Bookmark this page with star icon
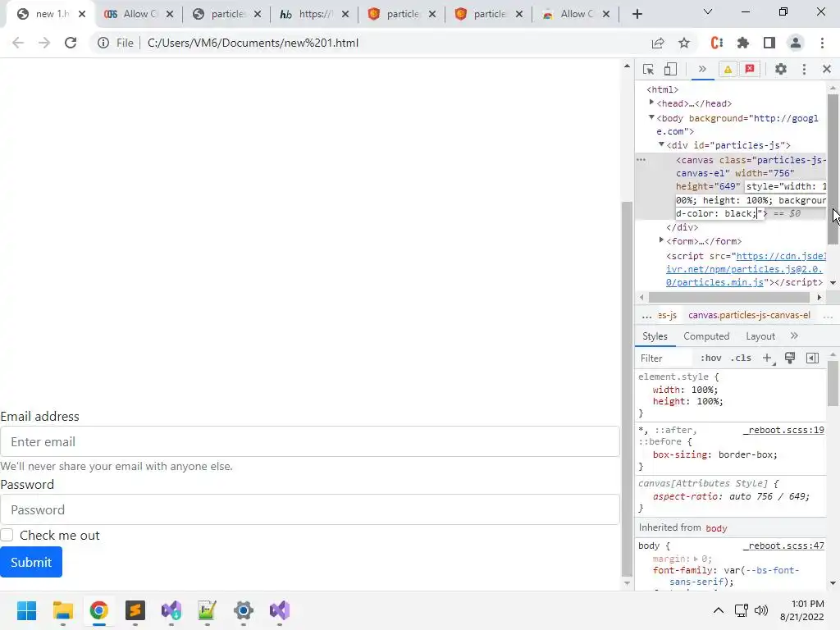Viewport: 840px width, 630px height. tap(684, 43)
